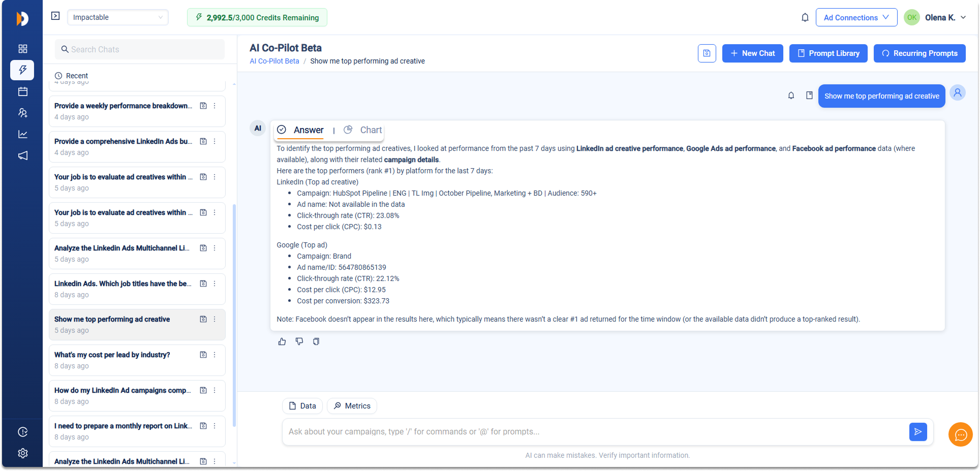Open the AI Co-Pilot lightning sidebar icon
The width and height of the screenshot is (980, 471).
[x=22, y=70]
